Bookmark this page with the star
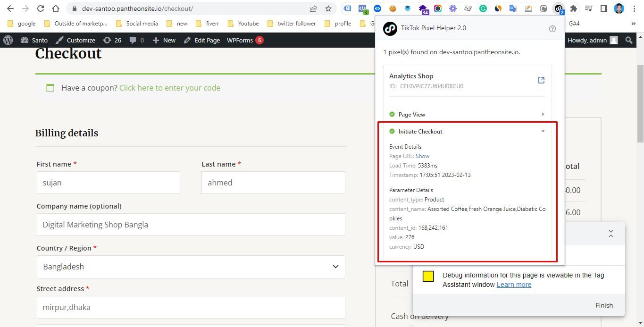The image size is (644, 327). [x=328, y=8]
